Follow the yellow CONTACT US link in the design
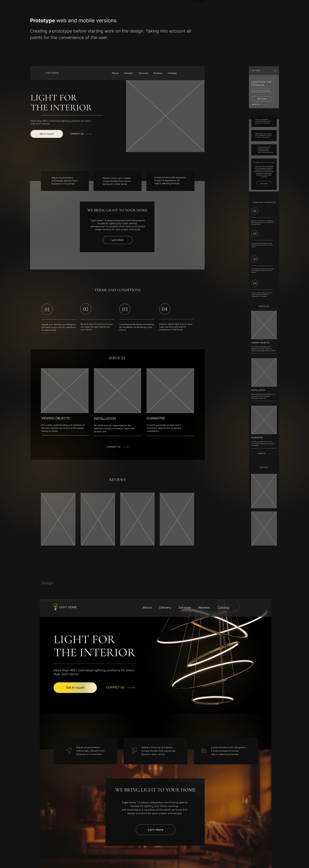 pyautogui.click(x=115, y=687)
